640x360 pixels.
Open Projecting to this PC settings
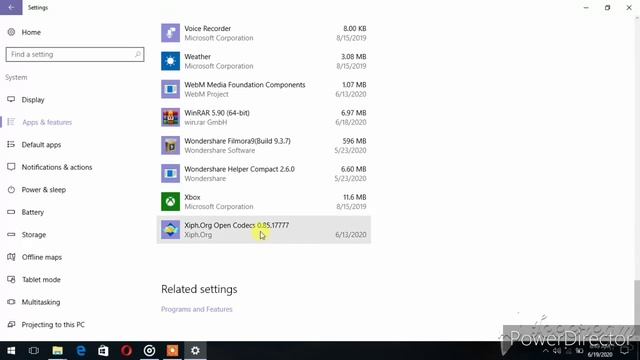(x=53, y=324)
